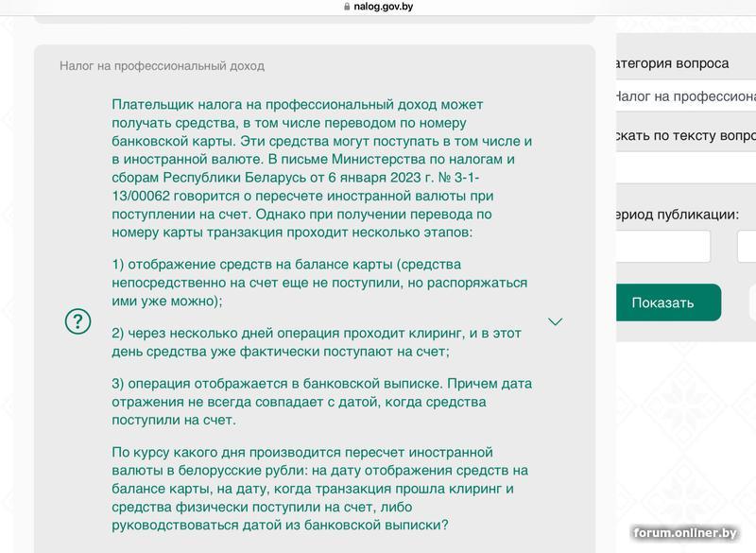Click the first publication period date field
756x553 pixels.
[x=663, y=247]
